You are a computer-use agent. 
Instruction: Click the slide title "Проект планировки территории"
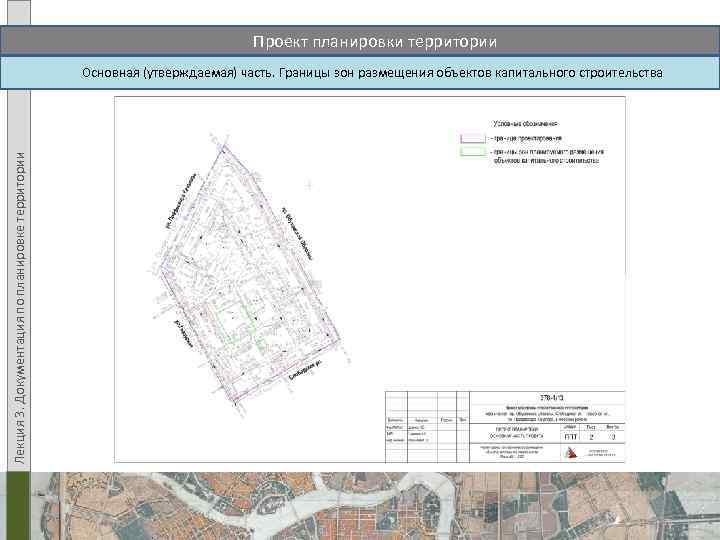[x=375, y=42]
